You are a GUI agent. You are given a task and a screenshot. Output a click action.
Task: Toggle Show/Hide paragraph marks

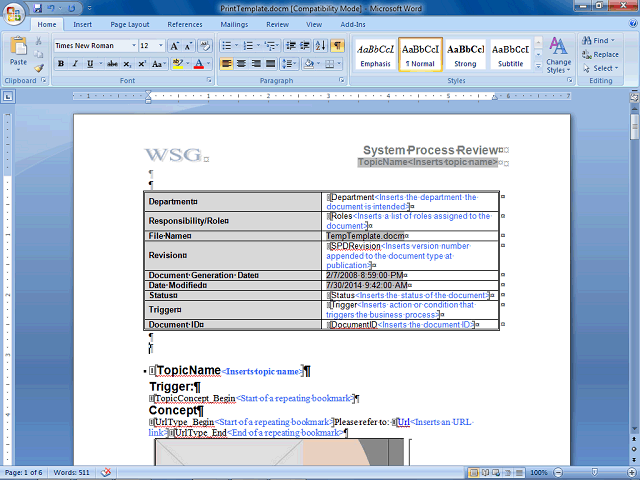coord(338,45)
